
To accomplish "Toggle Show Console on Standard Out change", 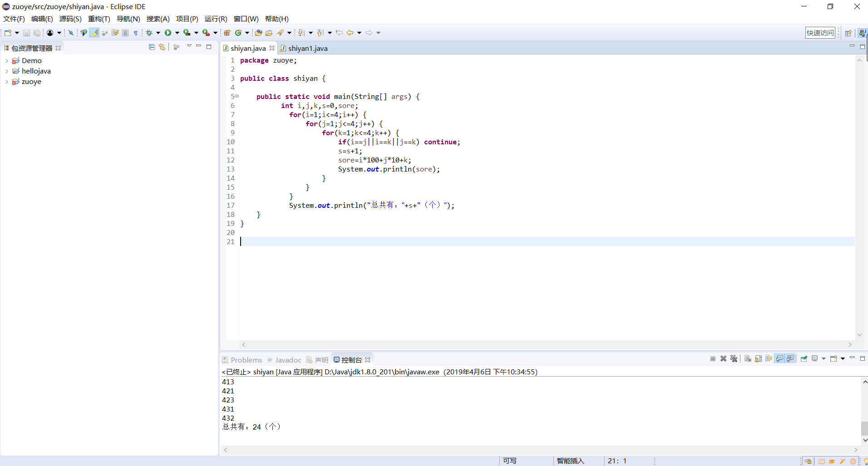I will [x=779, y=359].
